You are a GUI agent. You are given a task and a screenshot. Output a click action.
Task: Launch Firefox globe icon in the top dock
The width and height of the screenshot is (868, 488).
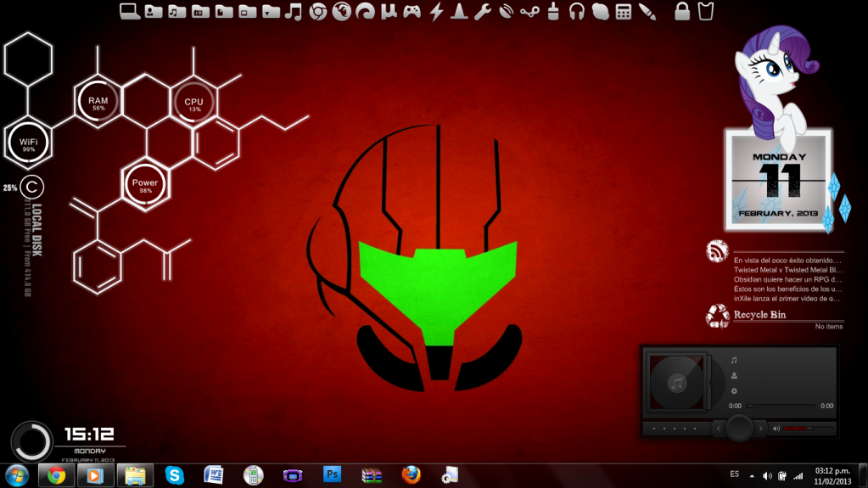[342, 12]
